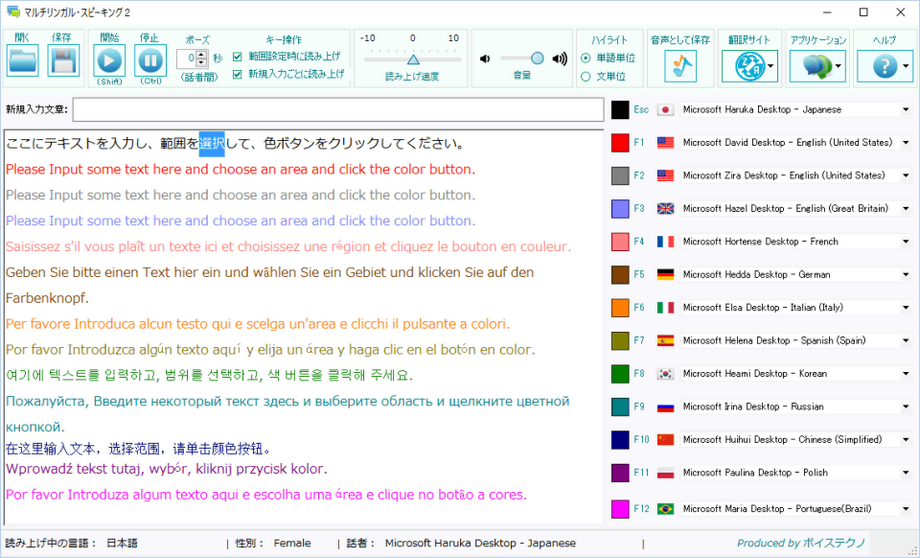Expand the Heami Korean voice dropdown

[905, 374]
